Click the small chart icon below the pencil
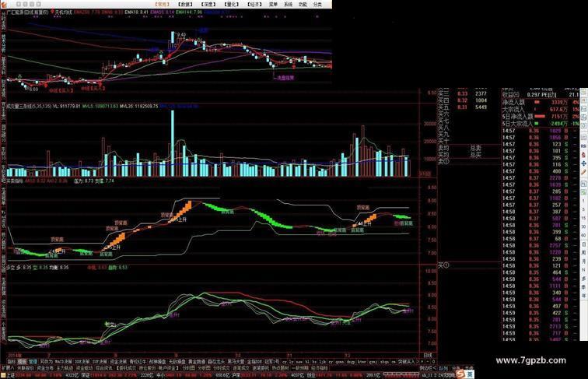 (x=584, y=184)
